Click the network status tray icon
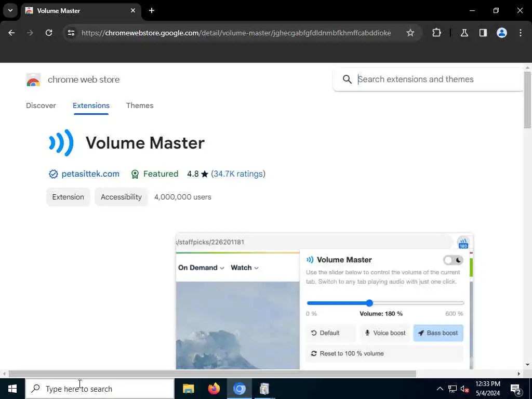Screen dimensions: 532x399 [453, 389]
